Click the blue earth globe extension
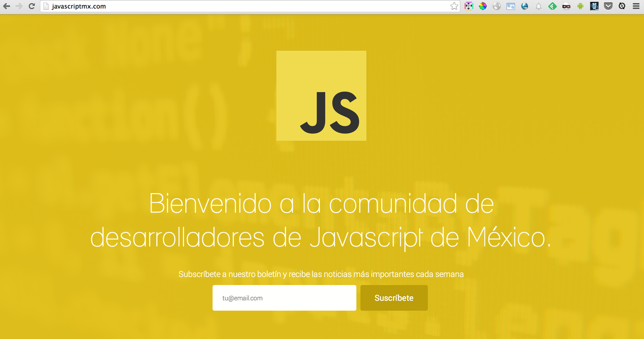The height and width of the screenshot is (339, 644). point(524,6)
